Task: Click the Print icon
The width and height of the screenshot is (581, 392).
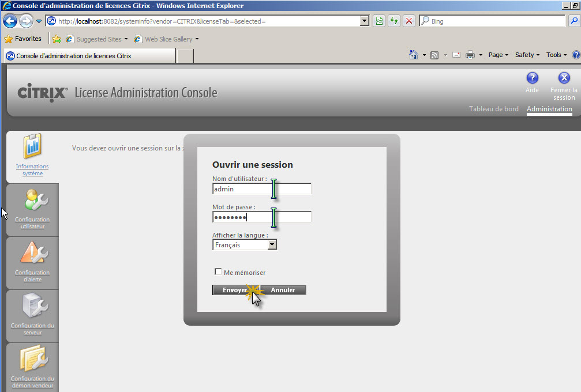Action: pyautogui.click(x=470, y=55)
